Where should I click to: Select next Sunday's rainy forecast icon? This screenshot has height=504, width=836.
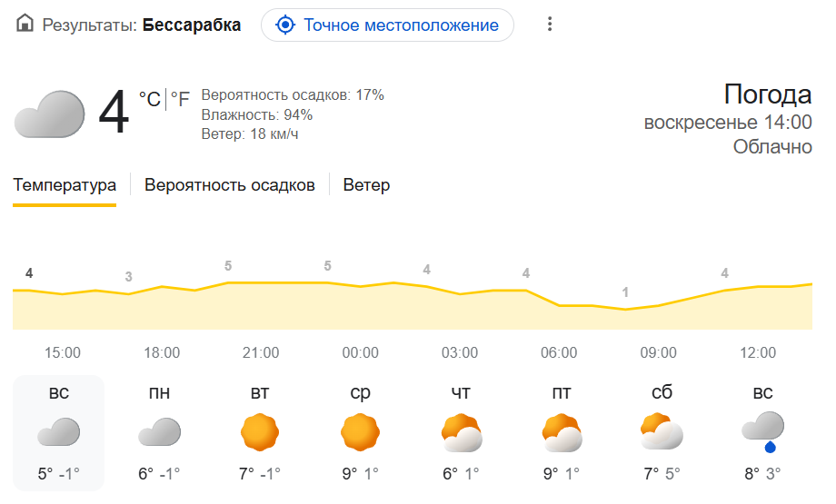pyautogui.click(x=762, y=430)
